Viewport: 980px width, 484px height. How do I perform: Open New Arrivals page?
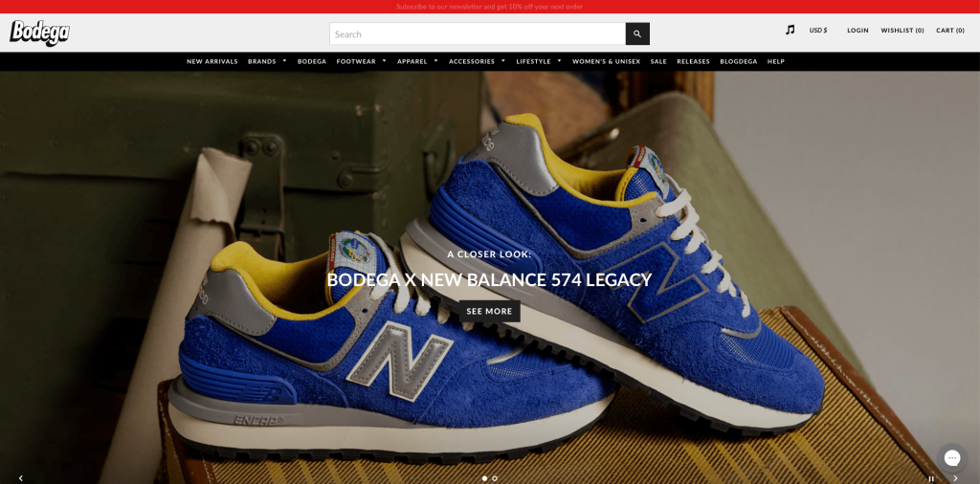pos(212,61)
